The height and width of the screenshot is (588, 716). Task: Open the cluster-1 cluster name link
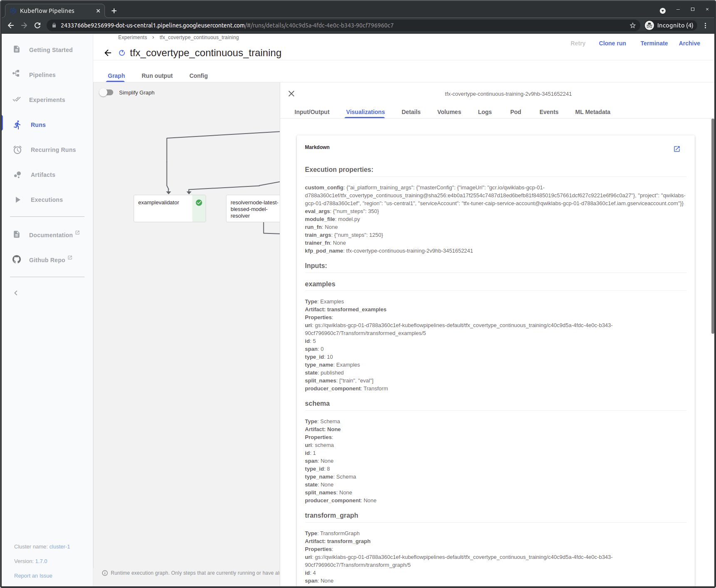(60, 547)
